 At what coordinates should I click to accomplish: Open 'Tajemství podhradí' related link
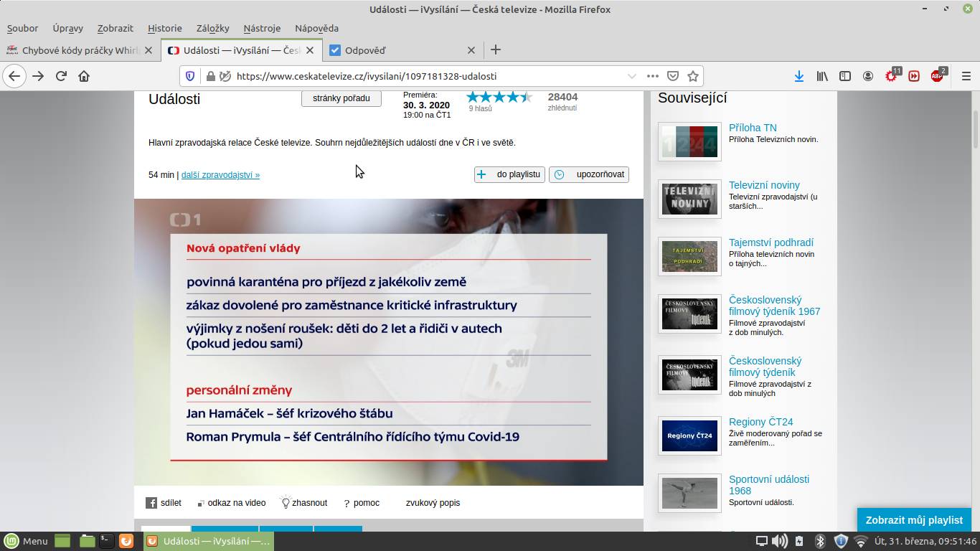click(x=771, y=242)
